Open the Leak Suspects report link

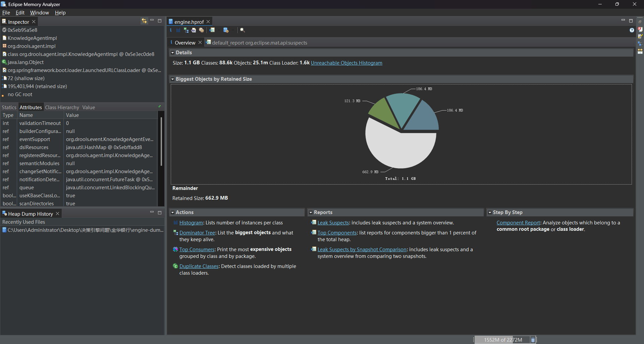pyautogui.click(x=333, y=223)
